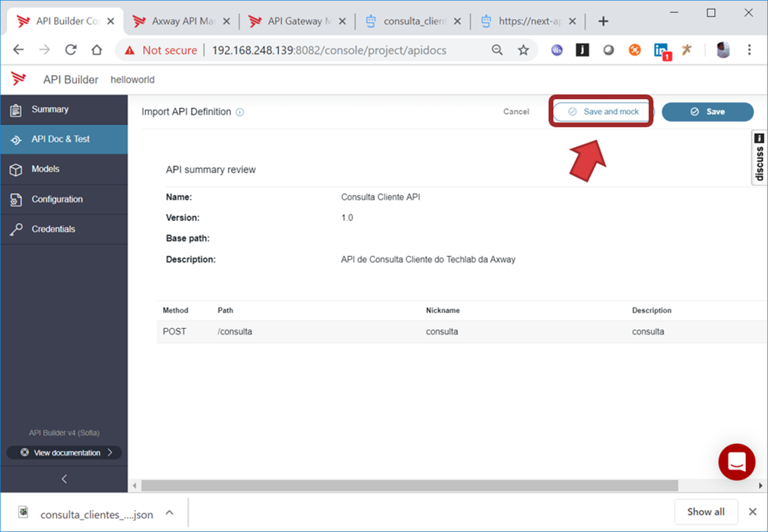Image resolution: width=768 pixels, height=532 pixels.
Task: Close the Axway API Manager tab
Action: point(226,21)
